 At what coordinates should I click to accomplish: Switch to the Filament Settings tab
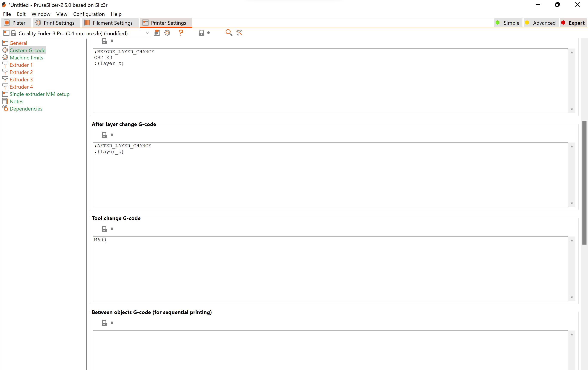click(x=109, y=23)
